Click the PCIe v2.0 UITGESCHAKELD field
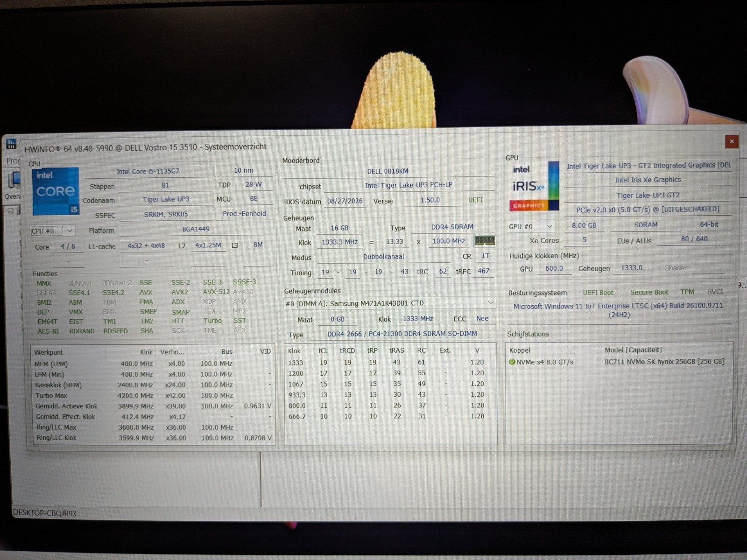Image resolution: width=747 pixels, height=560 pixels. point(648,210)
